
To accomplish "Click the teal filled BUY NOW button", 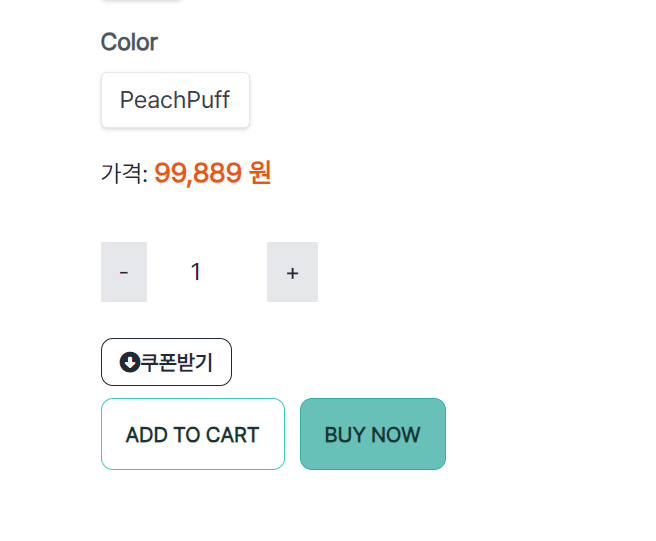I will [373, 434].
